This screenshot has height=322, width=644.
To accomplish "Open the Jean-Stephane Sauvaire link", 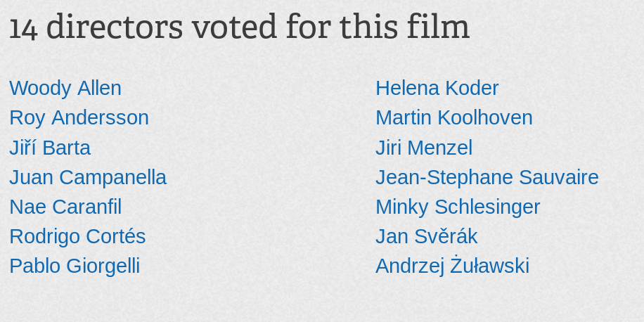I will 487,177.
